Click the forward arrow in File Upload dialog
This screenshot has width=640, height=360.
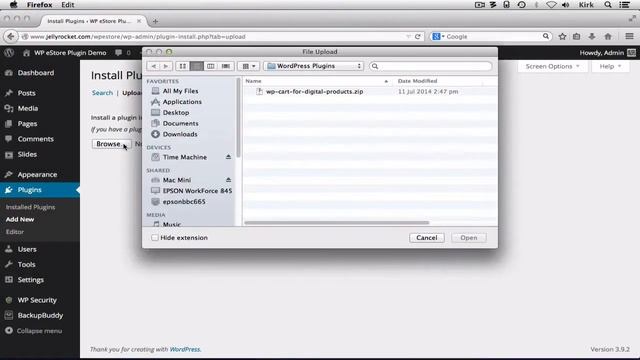point(166,66)
